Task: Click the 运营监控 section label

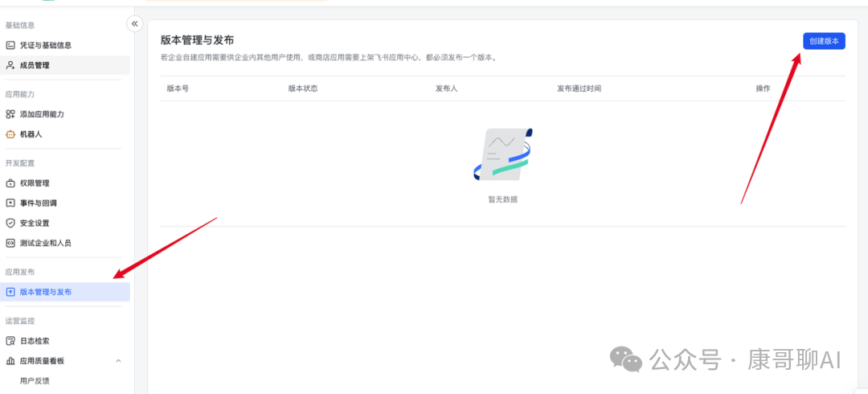Action: pos(20,321)
